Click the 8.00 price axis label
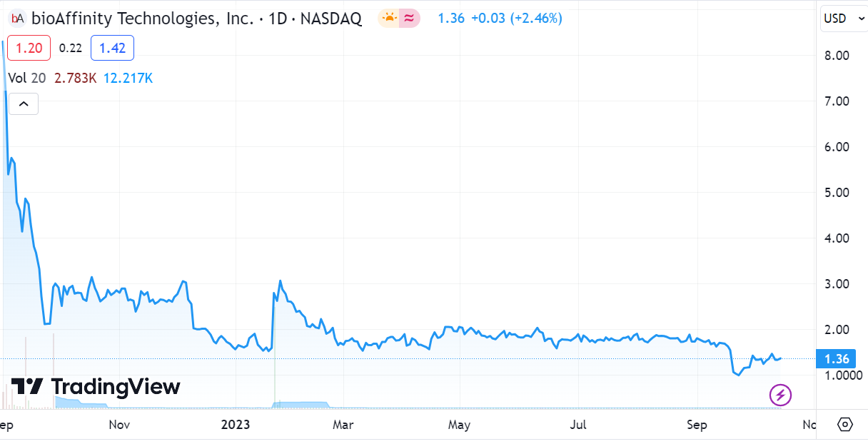The image size is (868, 444). pyautogui.click(x=837, y=56)
